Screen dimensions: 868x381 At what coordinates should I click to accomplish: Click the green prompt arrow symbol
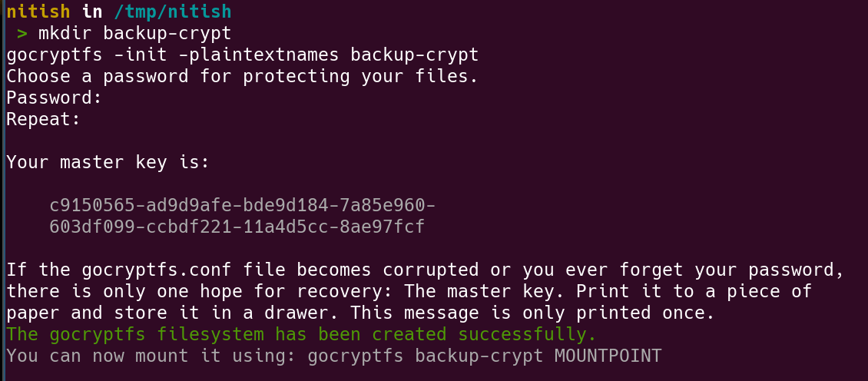point(22,34)
